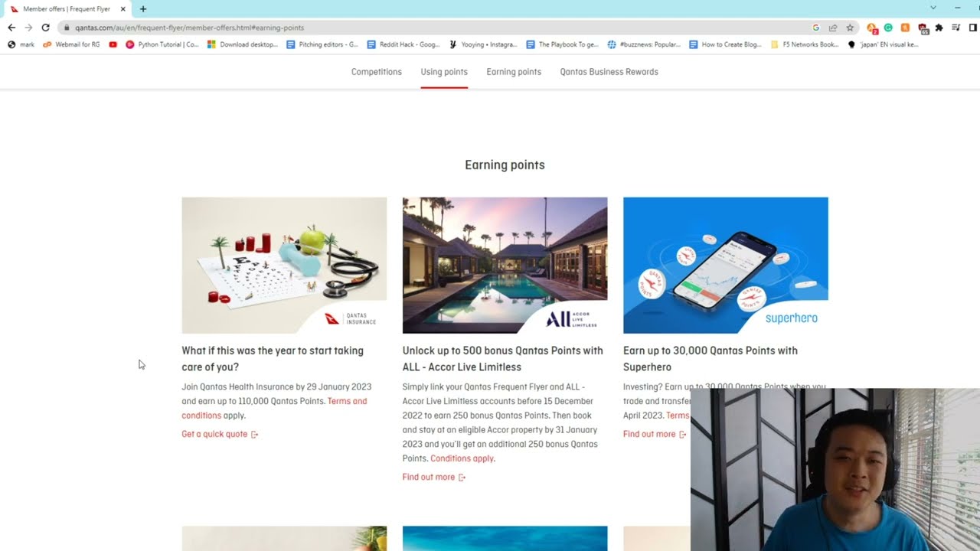The width and height of the screenshot is (980, 551).
Task: Open the Accor Conditions apply link
Action: point(462,458)
